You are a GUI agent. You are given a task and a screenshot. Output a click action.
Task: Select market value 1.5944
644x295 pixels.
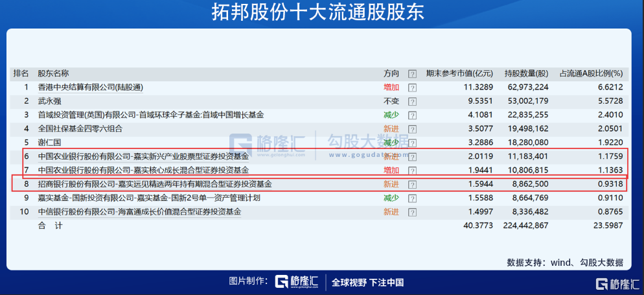481,185
